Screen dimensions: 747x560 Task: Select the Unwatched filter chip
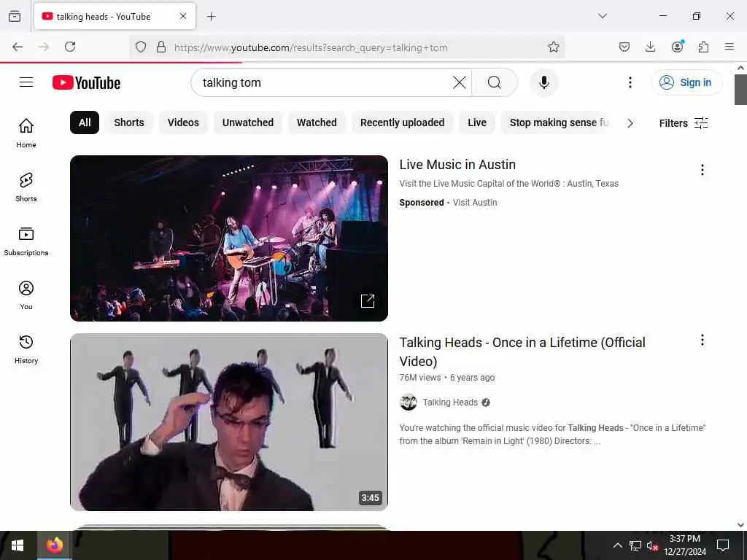[x=248, y=122]
